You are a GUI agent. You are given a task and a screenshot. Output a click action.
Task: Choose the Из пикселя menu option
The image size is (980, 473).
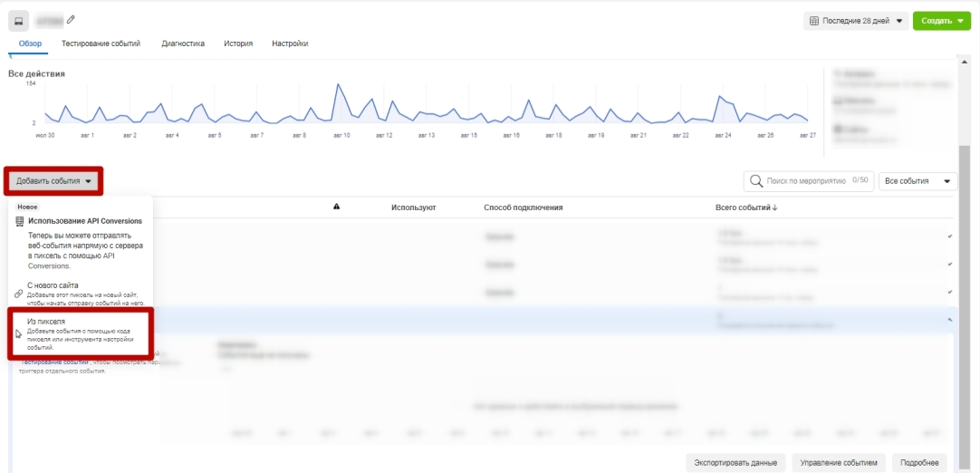(x=80, y=334)
